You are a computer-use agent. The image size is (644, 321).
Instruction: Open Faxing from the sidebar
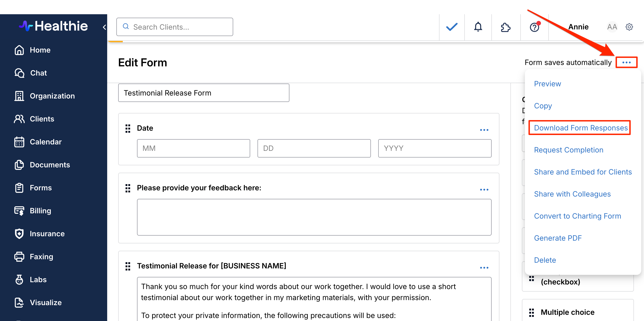41,256
